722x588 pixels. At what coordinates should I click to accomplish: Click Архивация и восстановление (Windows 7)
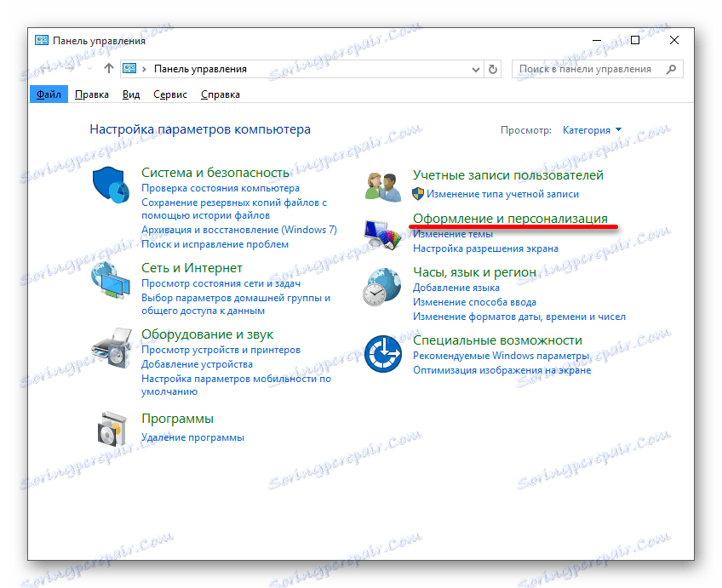239,229
